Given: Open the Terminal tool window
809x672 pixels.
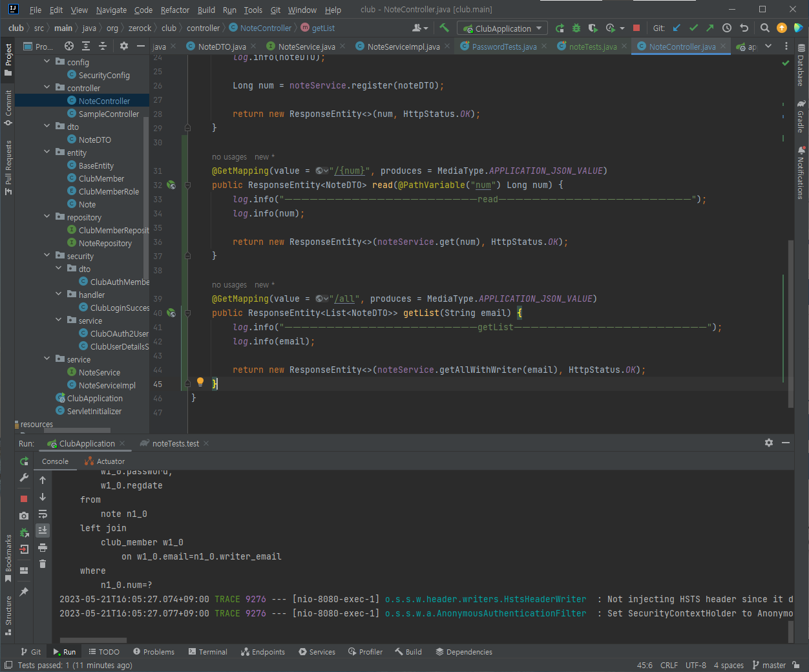Looking at the screenshot, I should pyautogui.click(x=207, y=652).
